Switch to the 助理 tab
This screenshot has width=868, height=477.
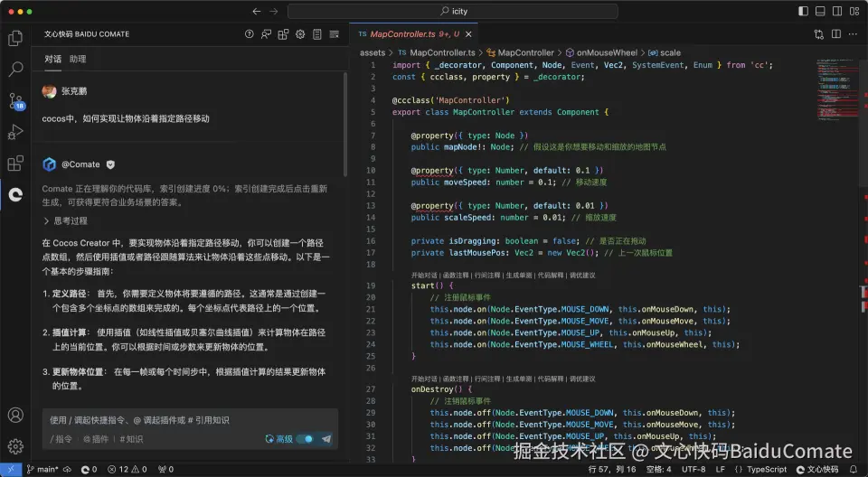click(x=78, y=60)
